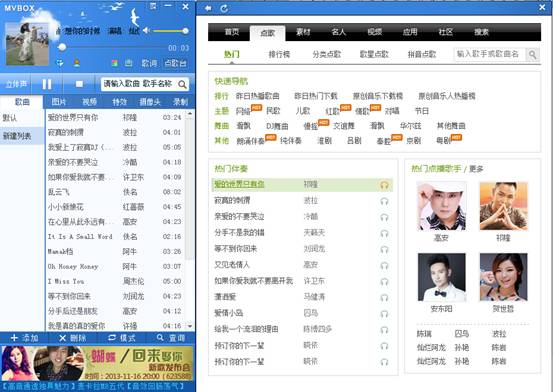Click headphone icon for 爱情小鸟
The width and height of the screenshot is (553, 392).
tap(384, 314)
